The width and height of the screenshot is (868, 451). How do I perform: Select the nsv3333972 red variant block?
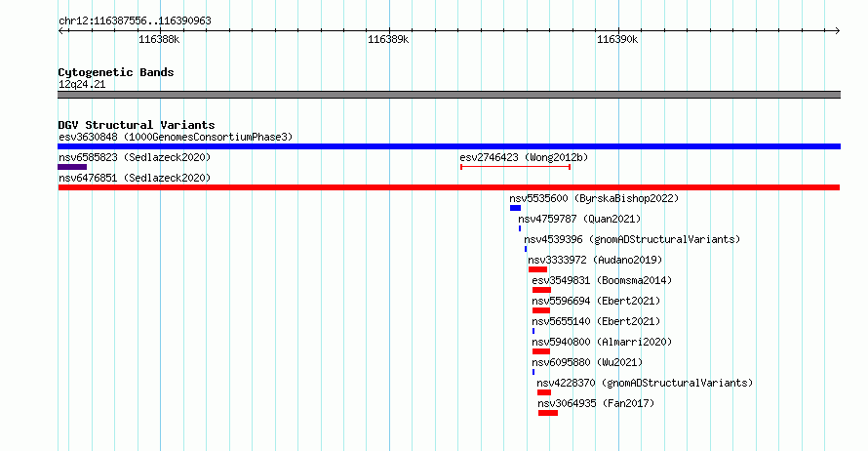click(537, 269)
